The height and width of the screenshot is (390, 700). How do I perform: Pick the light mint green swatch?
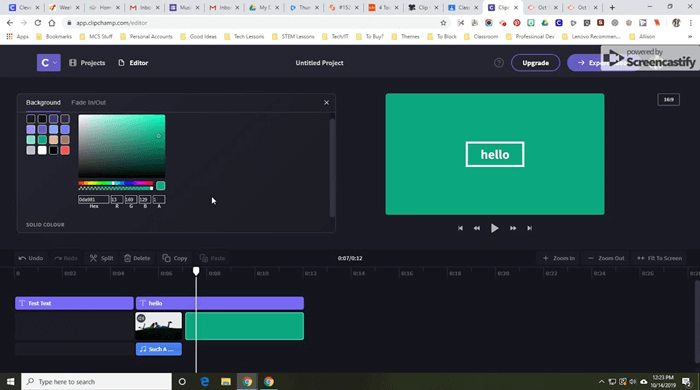click(x=30, y=140)
